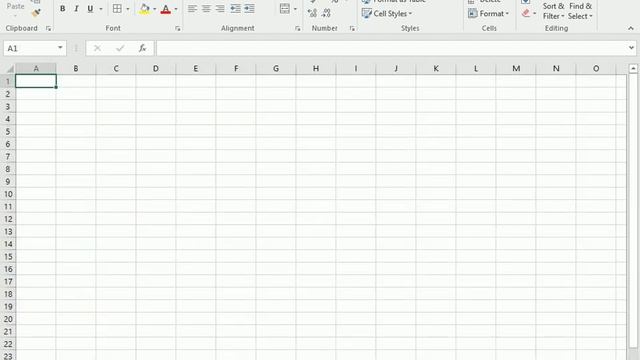Open Insert Function (fx)
640x360 pixels.
click(x=142, y=48)
